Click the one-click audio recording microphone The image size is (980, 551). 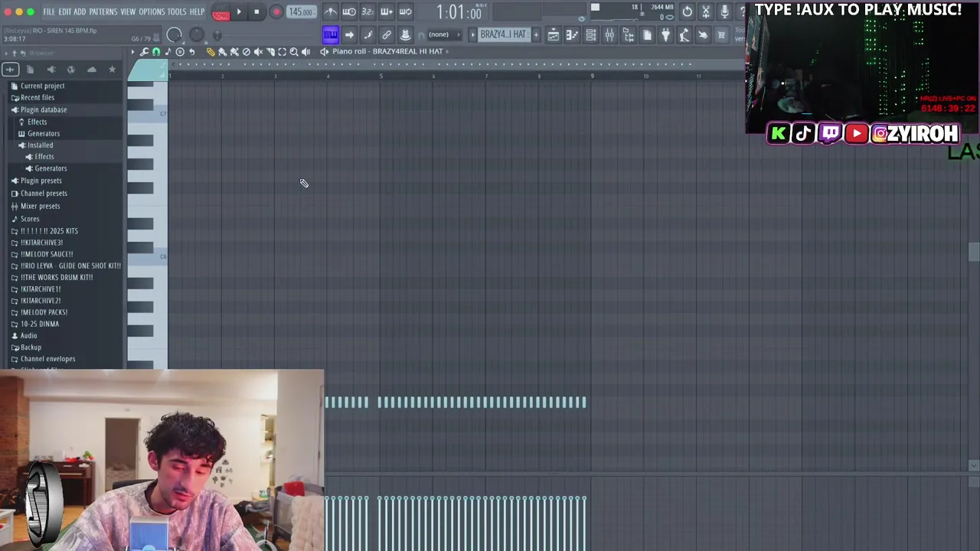(724, 11)
